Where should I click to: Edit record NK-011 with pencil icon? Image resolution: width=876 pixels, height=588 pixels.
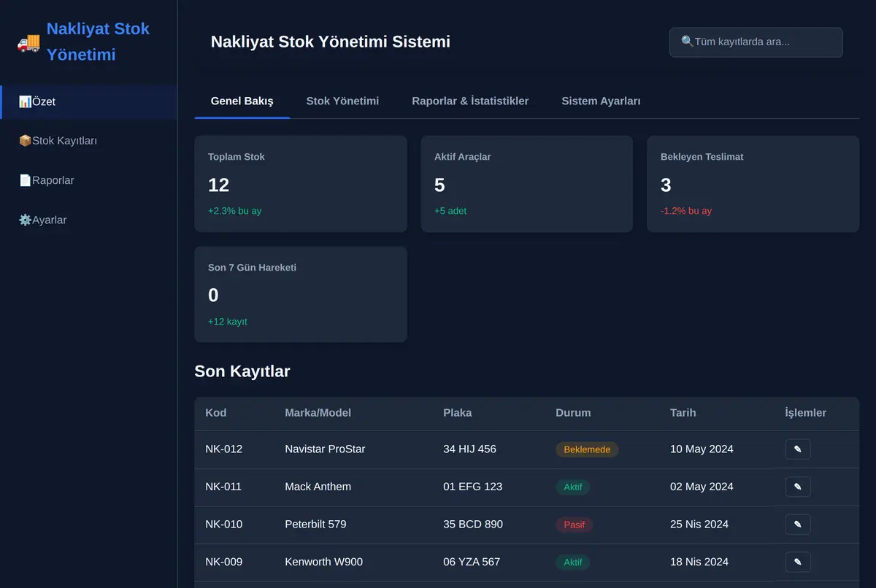click(798, 487)
